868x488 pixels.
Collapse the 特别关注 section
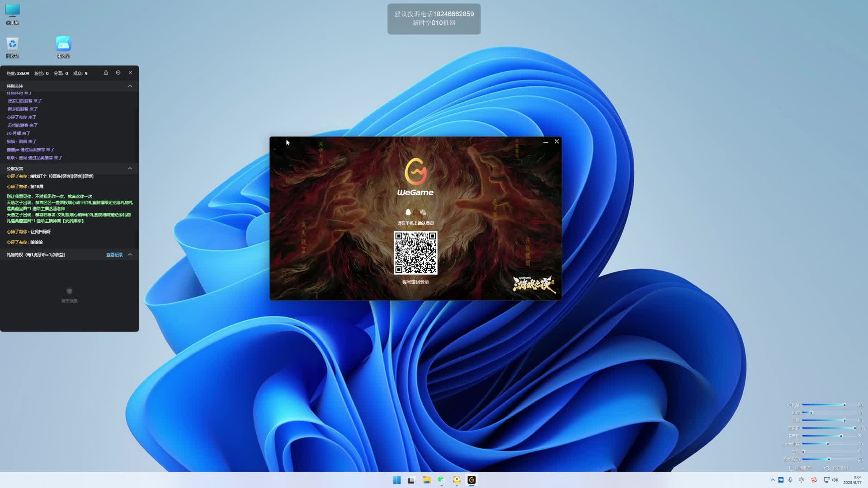(130, 86)
